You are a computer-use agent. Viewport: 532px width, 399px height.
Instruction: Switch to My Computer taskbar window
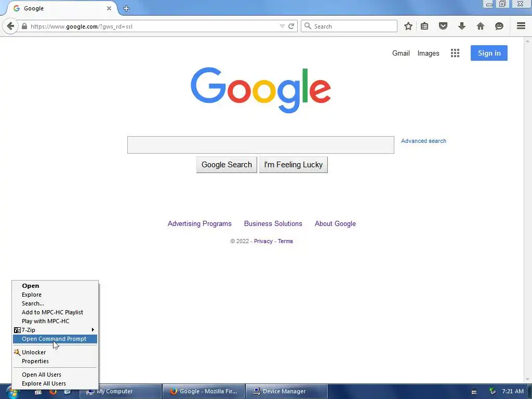point(120,391)
